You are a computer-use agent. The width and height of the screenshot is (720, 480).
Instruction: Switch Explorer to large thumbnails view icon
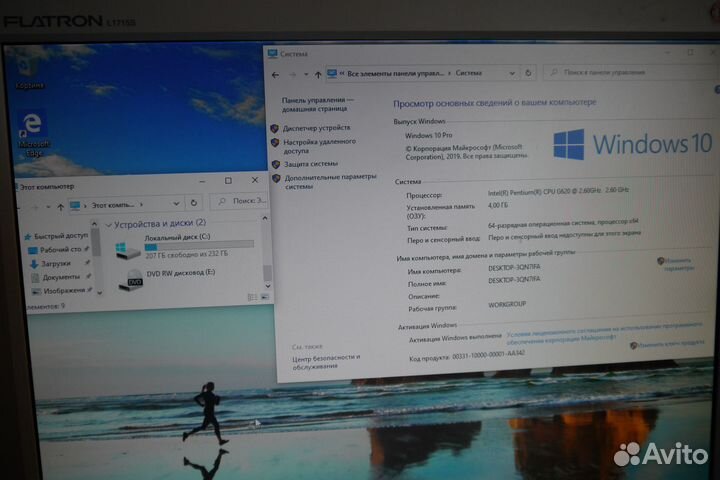[265, 296]
